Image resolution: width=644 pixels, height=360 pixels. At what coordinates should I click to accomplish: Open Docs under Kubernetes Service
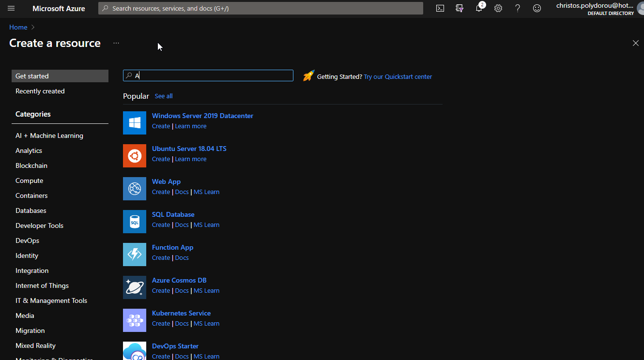pos(182,324)
